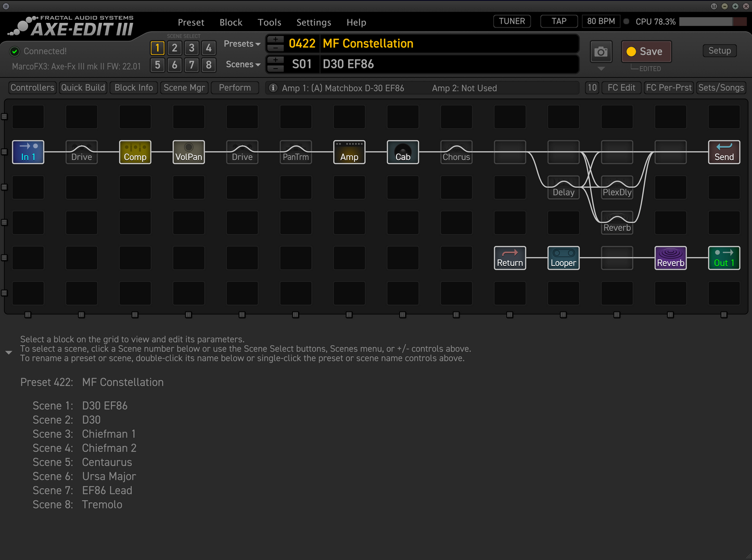Click the snapshot camera icon
The image size is (752, 560).
[601, 51]
